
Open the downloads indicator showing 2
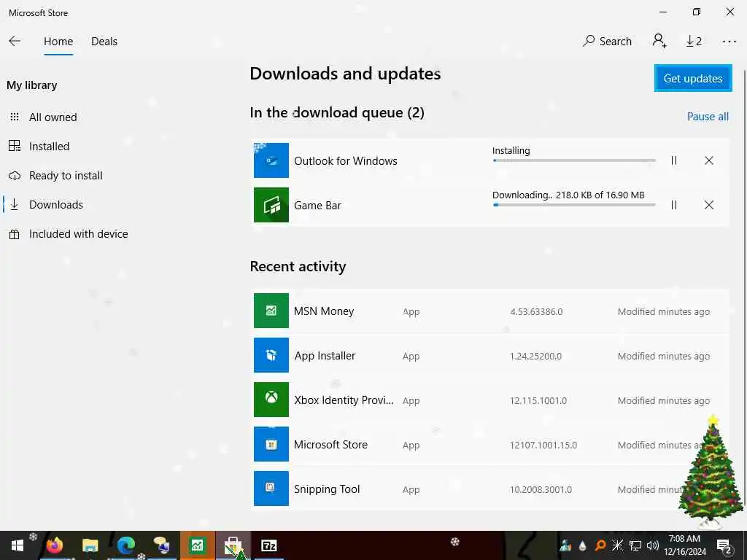[x=694, y=42]
